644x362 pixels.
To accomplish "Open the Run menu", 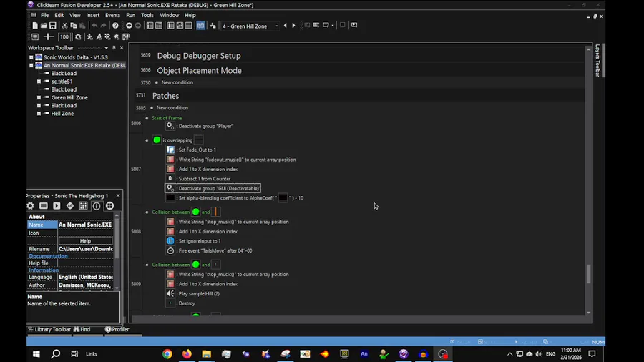I will 131,15.
